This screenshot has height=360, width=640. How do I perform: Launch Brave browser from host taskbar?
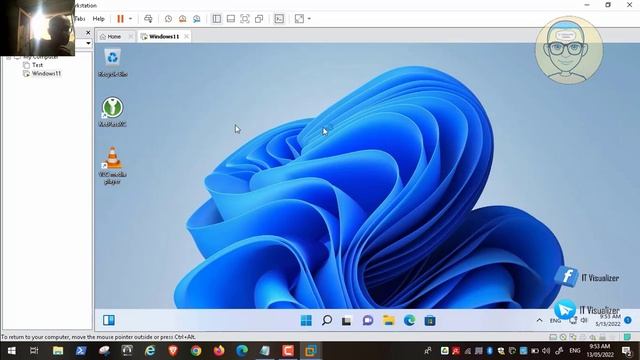point(173,351)
